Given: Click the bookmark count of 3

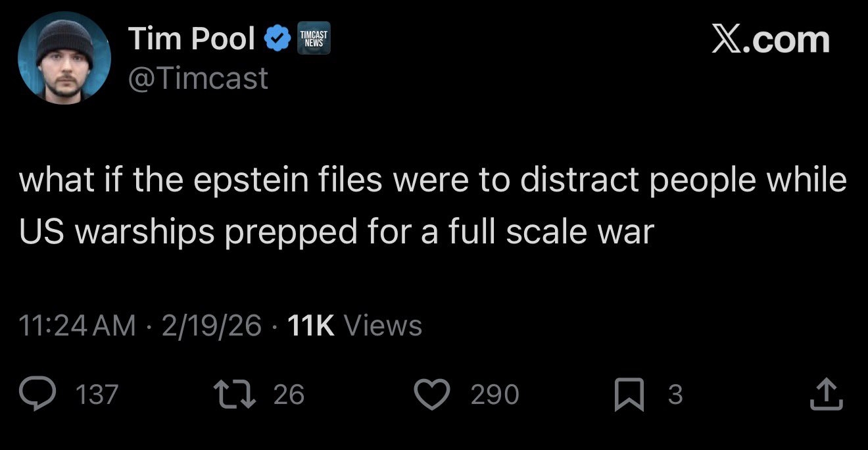Looking at the screenshot, I should [675, 395].
